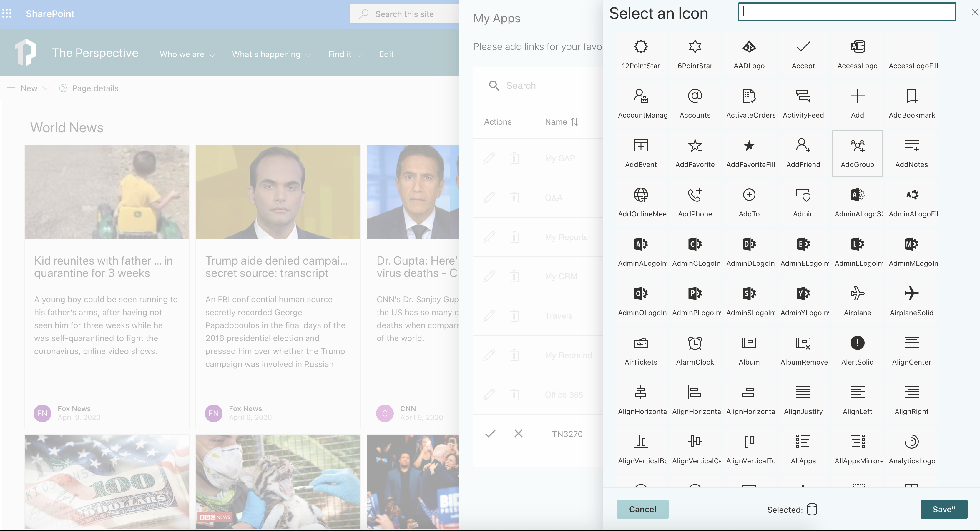This screenshot has height=531, width=980.
Task: Delete the Q&A app entry
Action: tap(514, 197)
